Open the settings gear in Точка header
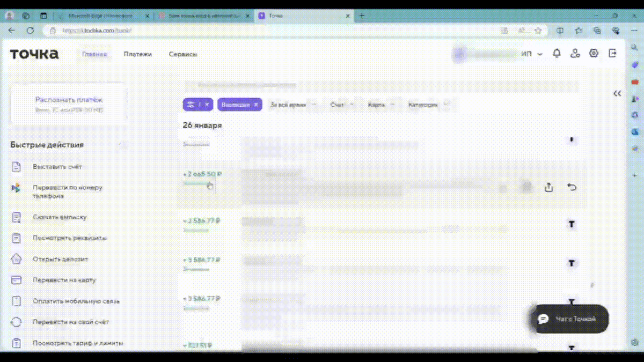The height and width of the screenshot is (362, 644). click(x=594, y=54)
